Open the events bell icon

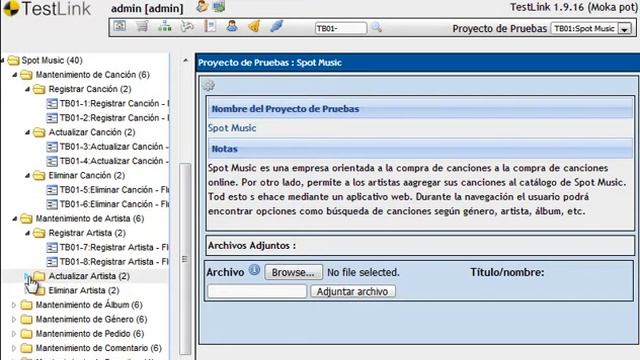coord(254,26)
